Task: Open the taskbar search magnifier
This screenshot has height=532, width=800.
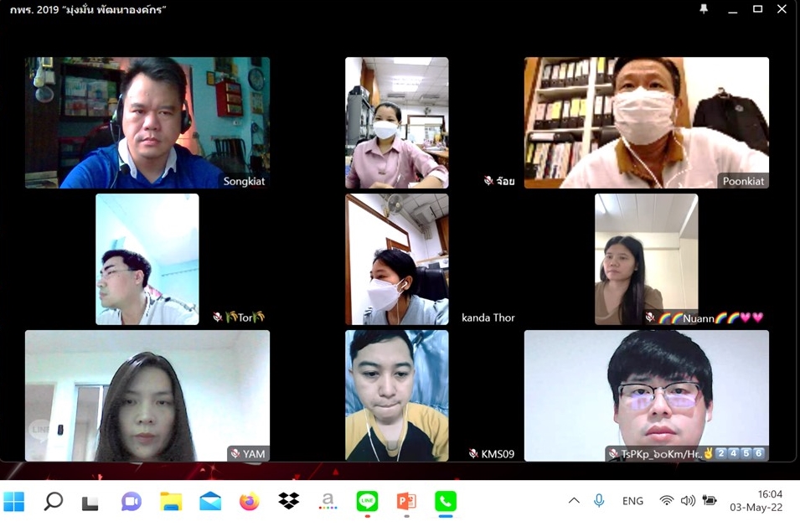Action: coord(53,501)
